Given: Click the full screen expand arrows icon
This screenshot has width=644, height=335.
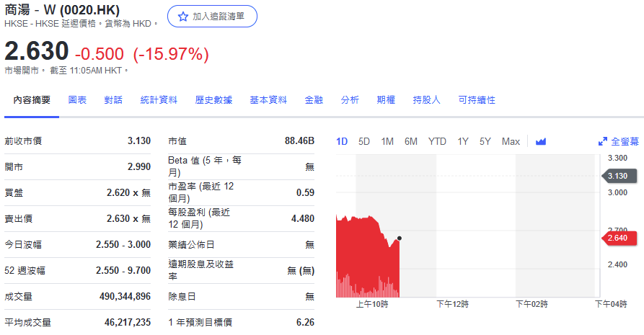Looking at the screenshot, I should 603,142.
